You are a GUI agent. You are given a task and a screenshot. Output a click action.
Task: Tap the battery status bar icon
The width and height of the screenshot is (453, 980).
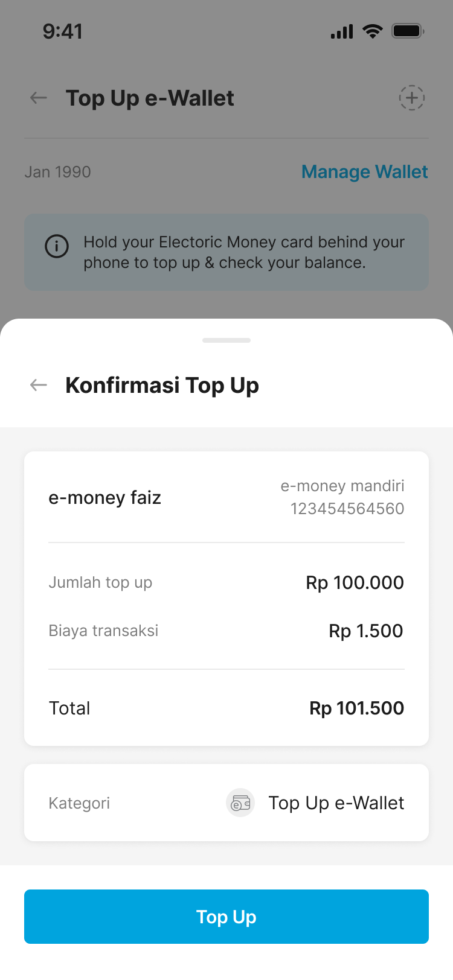tap(408, 31)
